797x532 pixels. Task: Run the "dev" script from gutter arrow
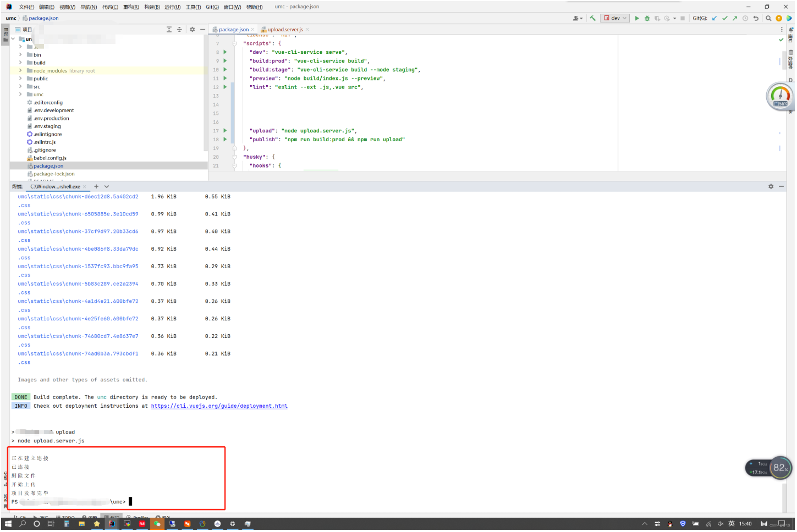(x=225, y=52)
